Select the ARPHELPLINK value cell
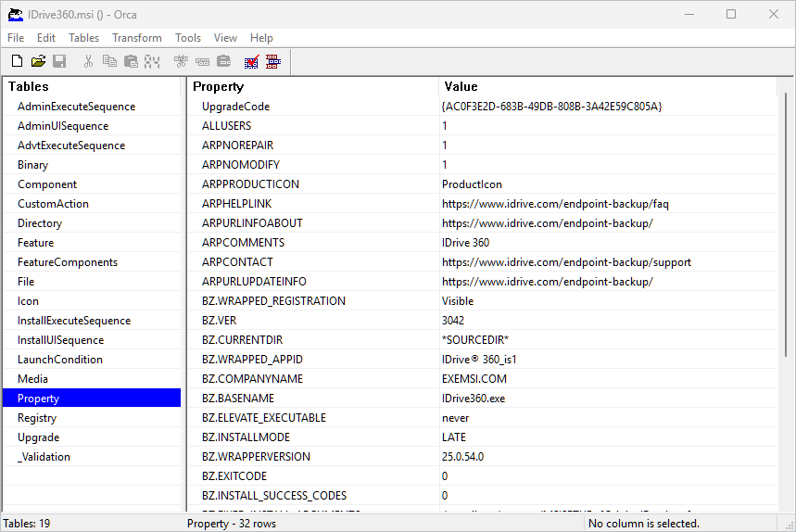Screen dimensions: 796x532 (555, 204)
